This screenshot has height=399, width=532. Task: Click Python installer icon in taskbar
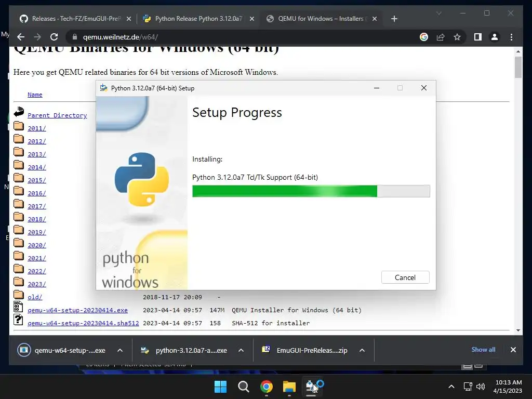311,387
